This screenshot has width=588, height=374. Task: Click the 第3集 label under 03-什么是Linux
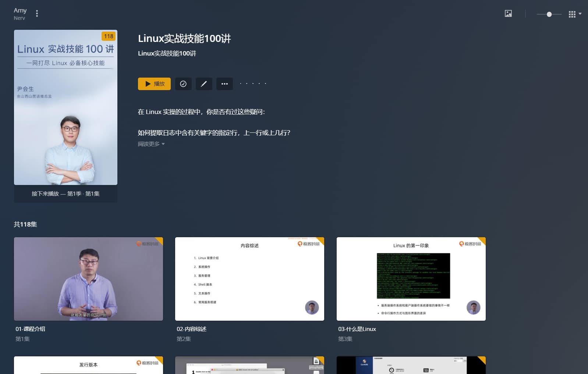coord(345,339)
